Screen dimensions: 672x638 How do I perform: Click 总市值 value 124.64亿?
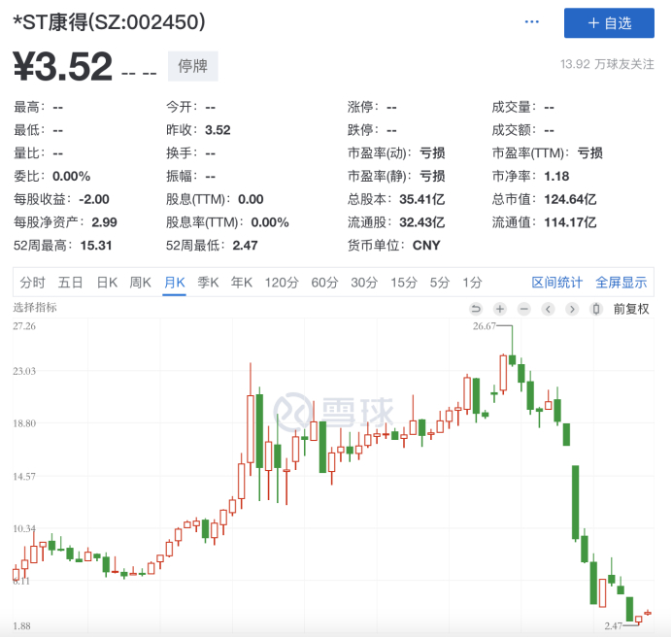[570, 199]
